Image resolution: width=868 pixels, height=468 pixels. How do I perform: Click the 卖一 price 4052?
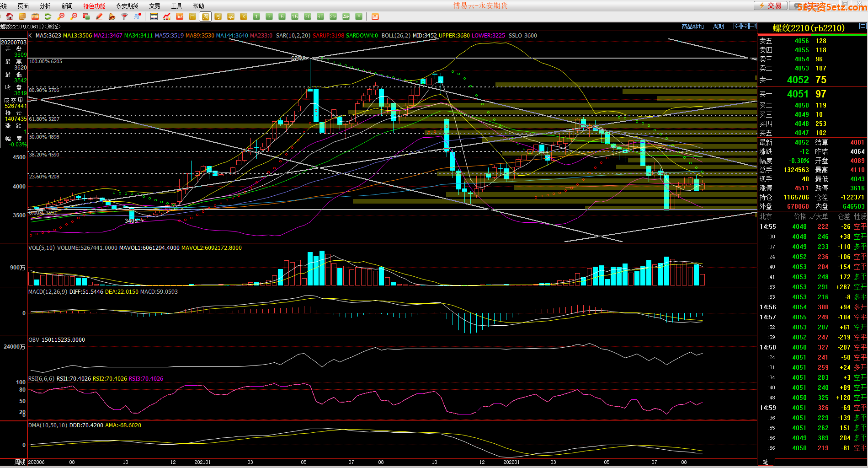coord(798,80)
